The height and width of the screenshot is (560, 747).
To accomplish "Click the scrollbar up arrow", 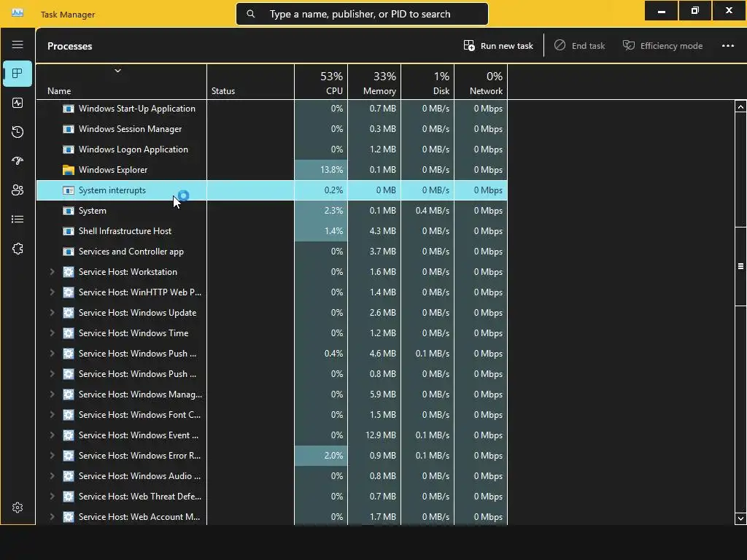I will click(740, 106).
